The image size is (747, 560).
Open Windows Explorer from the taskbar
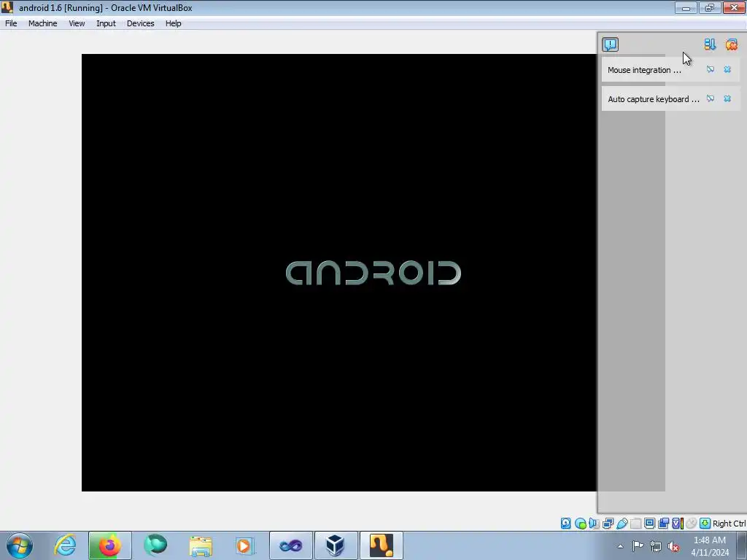pyautogui.click(x=201, y=545)
